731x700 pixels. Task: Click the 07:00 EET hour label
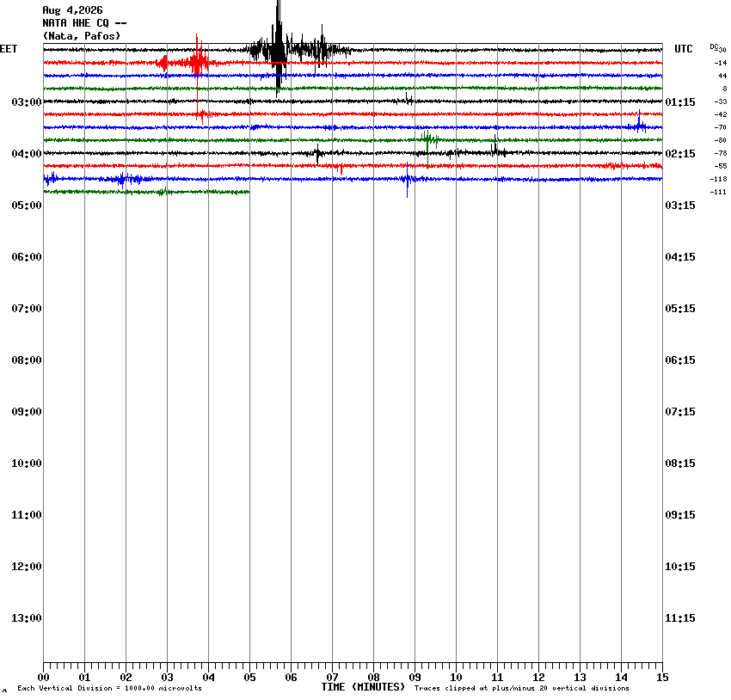pos(27,309)
